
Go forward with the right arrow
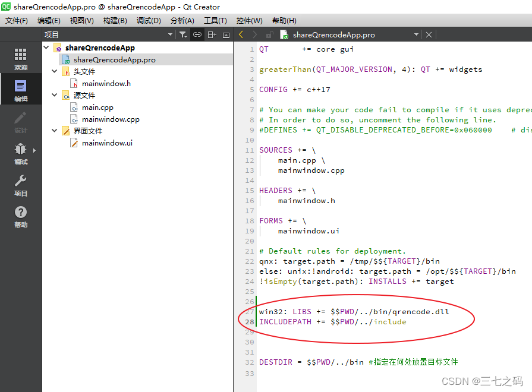click(255, 34)
